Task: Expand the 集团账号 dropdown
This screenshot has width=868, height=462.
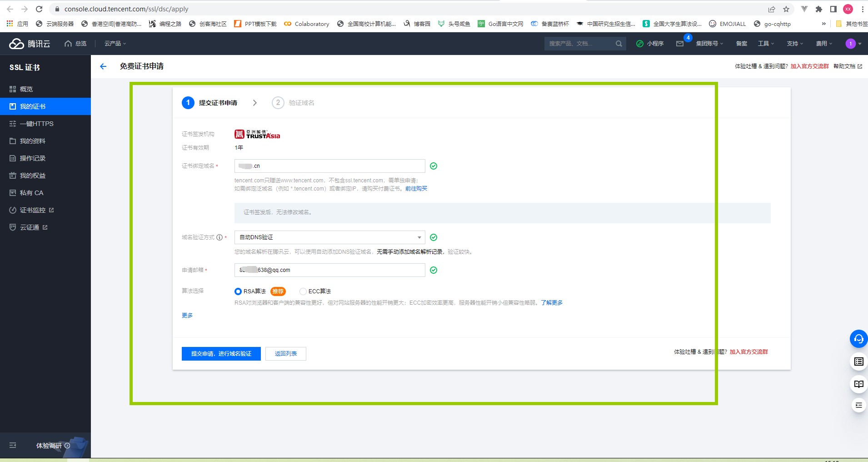Action: tap(709, 44)
